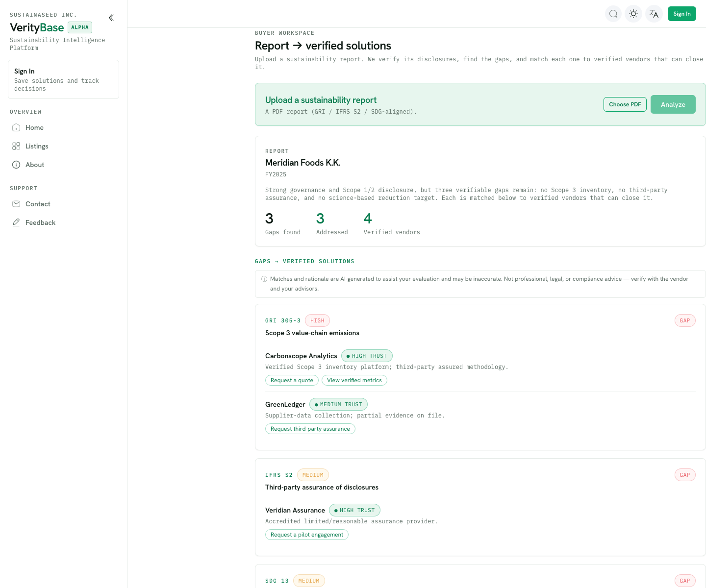Click the GreenLedger vendor name
Viewport: 706px width, 588px height.
point(285,404)
